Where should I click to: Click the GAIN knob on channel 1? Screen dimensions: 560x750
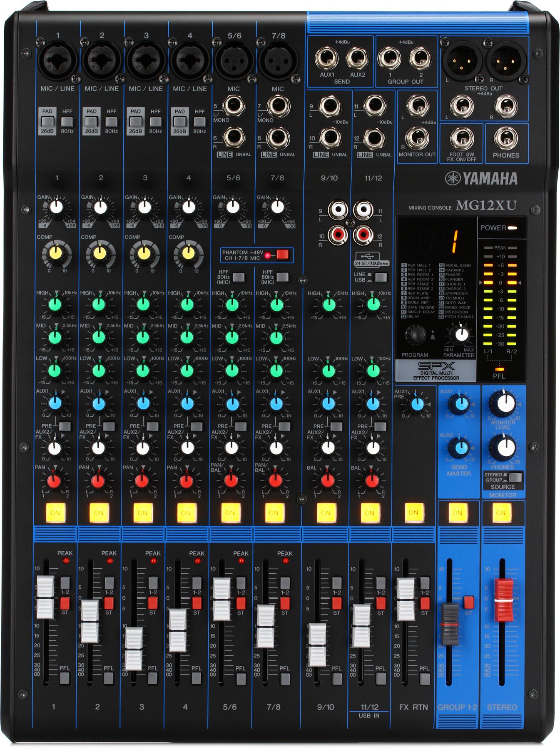click(x=57, y=207)
